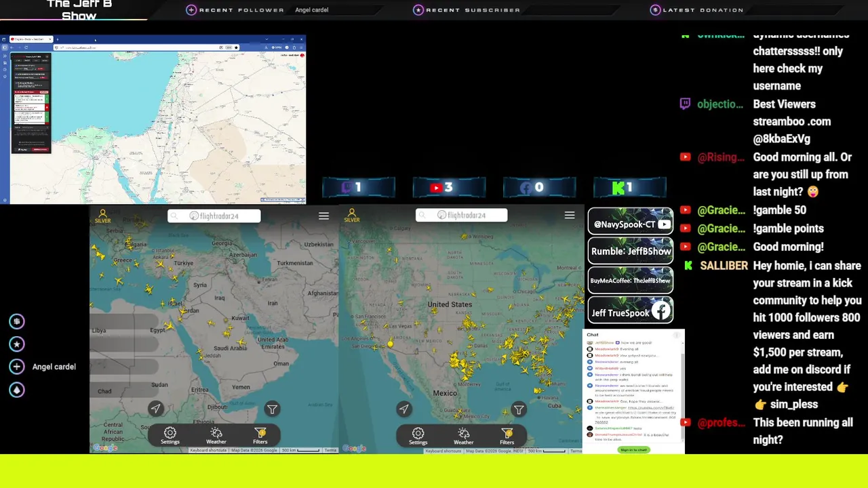Click the Recent Subscriber star icon in the top bar
Image resolution: width=868 pixels, height=488 pixels.
coord(418,9)
